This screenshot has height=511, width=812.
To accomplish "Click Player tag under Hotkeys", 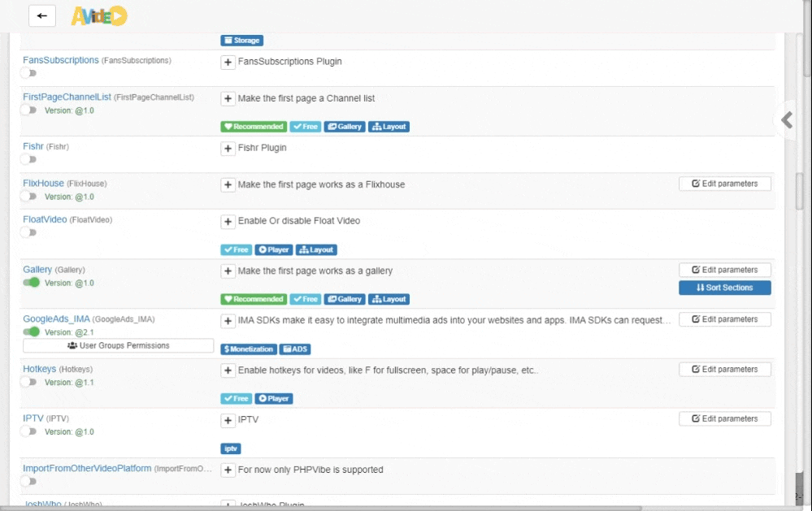I will (274, 399).
